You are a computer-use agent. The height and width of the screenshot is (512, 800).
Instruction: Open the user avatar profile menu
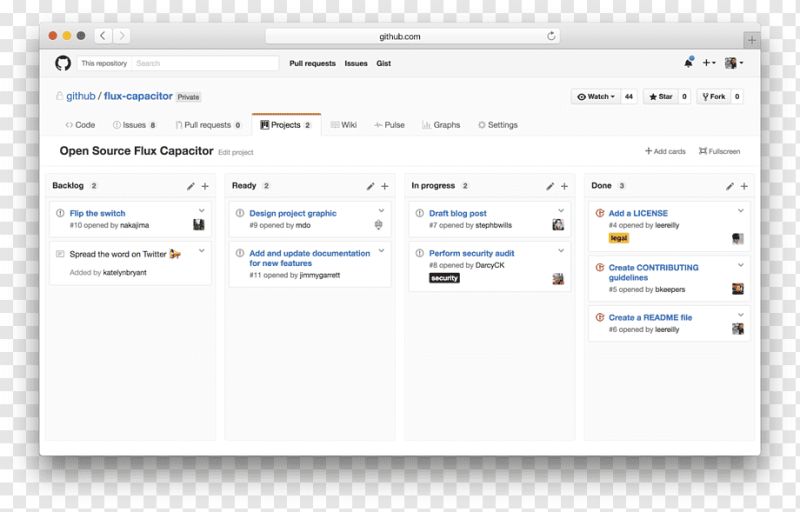(734, 63)
